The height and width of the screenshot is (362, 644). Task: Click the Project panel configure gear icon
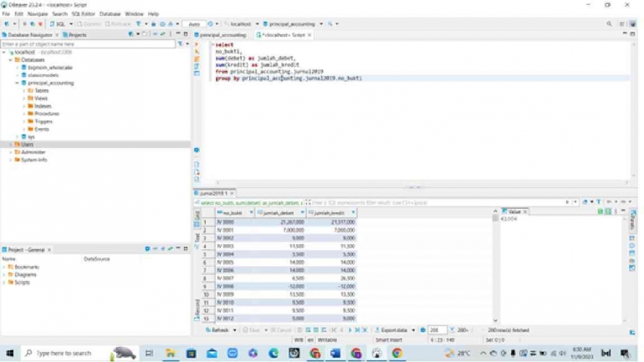147,249
